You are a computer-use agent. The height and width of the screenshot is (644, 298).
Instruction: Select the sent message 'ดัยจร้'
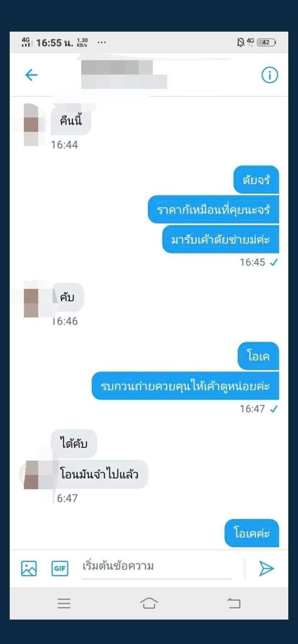tap(256, 180)
